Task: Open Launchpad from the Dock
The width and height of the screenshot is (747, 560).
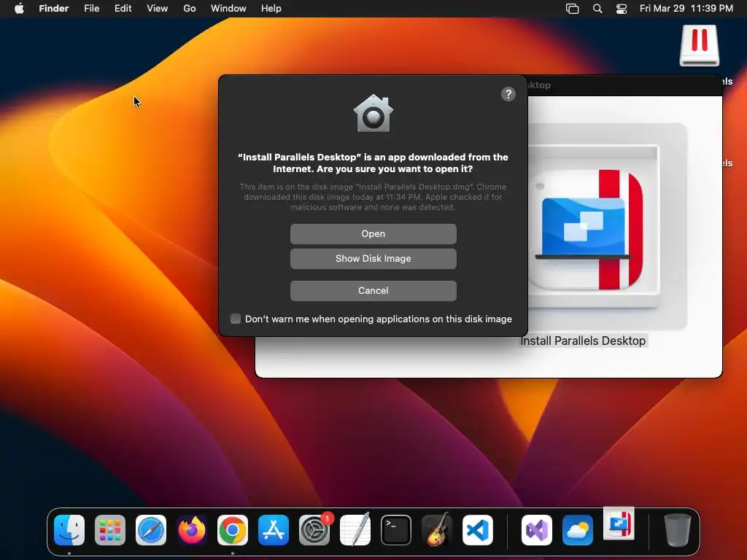Action: pos(110,530)
